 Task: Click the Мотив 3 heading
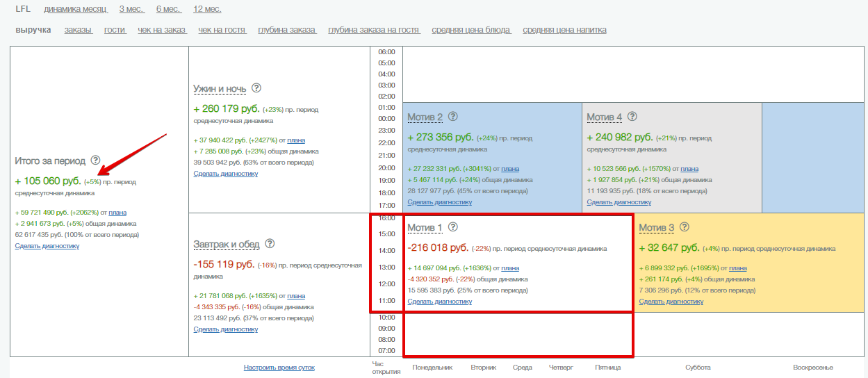(656, 228)
